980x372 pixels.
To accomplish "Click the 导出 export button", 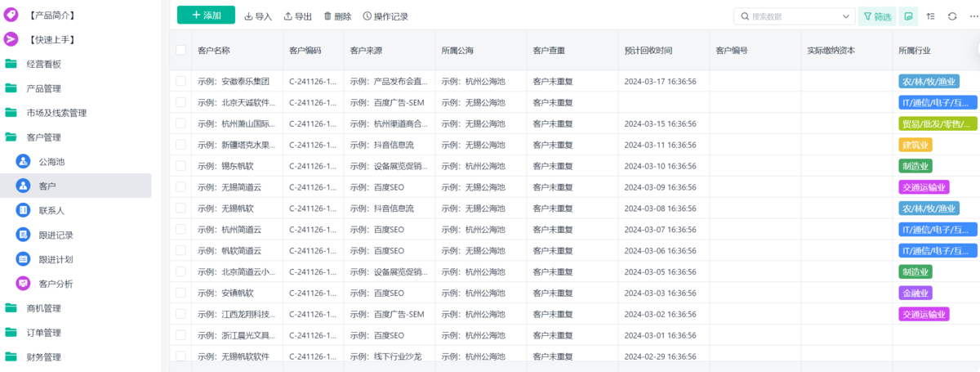I will (x=298, y=16).
